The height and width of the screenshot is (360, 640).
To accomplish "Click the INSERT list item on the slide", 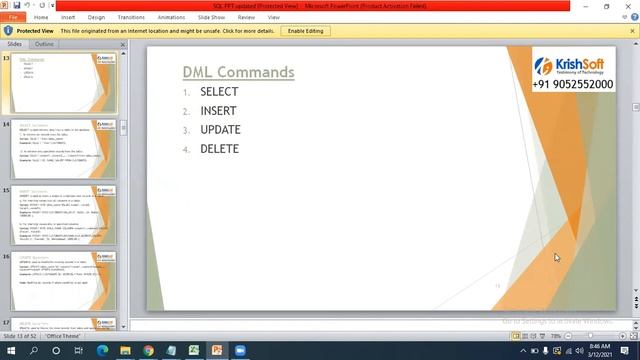I will point(218,111).
